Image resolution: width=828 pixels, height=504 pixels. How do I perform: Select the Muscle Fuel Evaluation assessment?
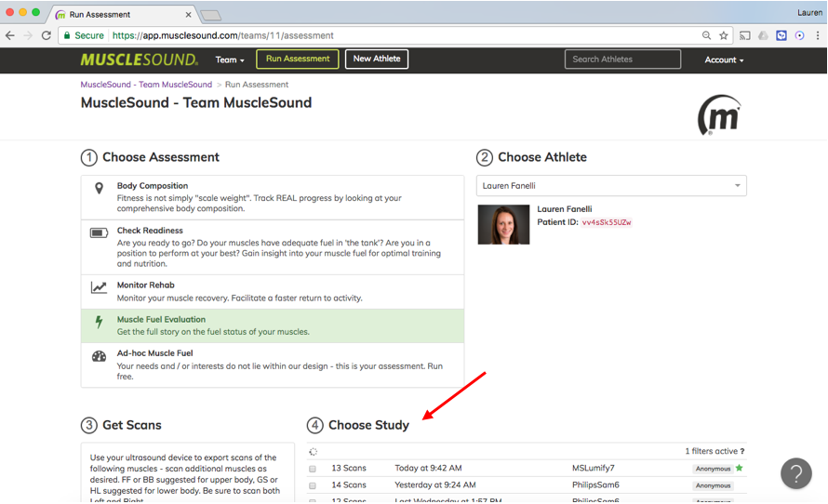pyautogui.click(x=273, y=325)
